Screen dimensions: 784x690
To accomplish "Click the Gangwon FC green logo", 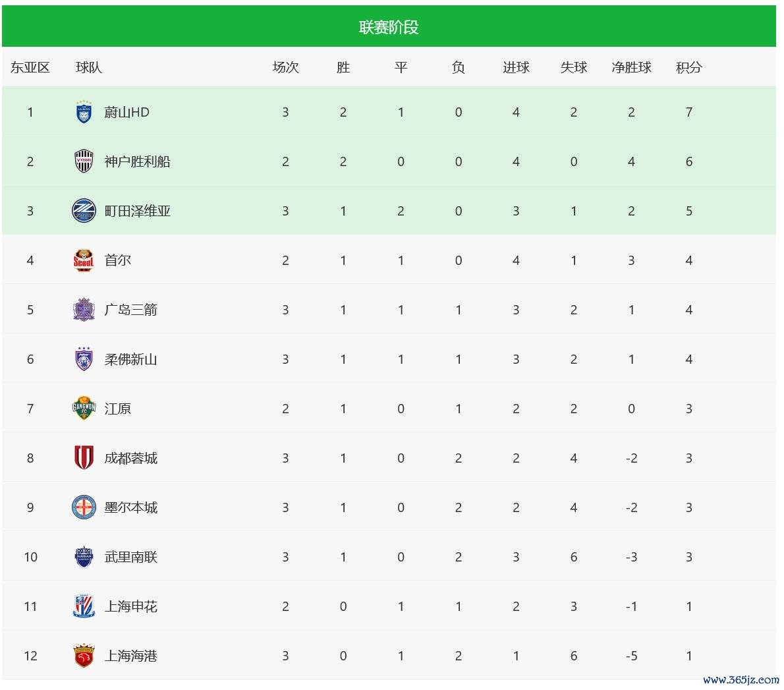I will (x=84, y=409).
